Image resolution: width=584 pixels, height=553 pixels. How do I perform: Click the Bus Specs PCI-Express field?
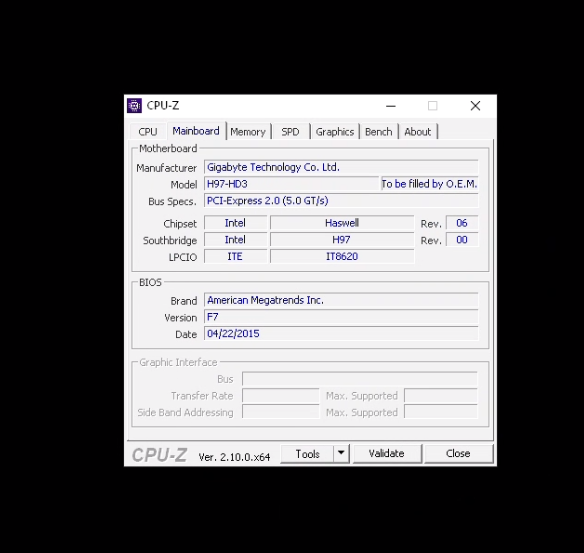coord(341,201)
